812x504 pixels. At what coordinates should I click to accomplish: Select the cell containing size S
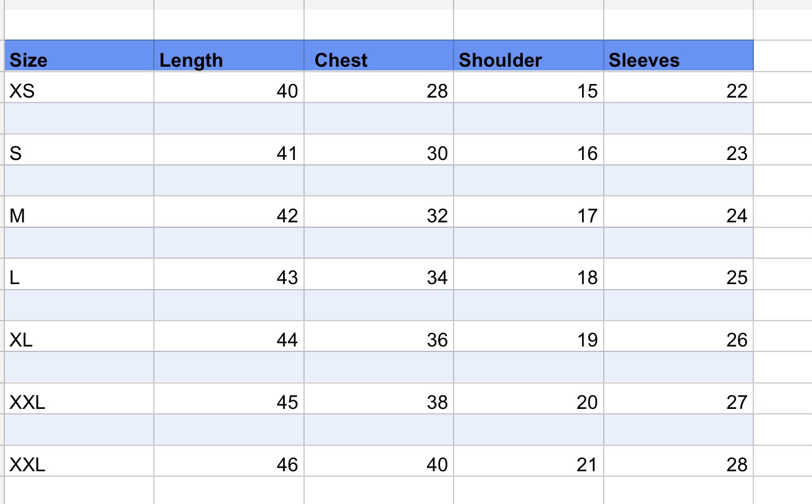click(x=78, y=150)
